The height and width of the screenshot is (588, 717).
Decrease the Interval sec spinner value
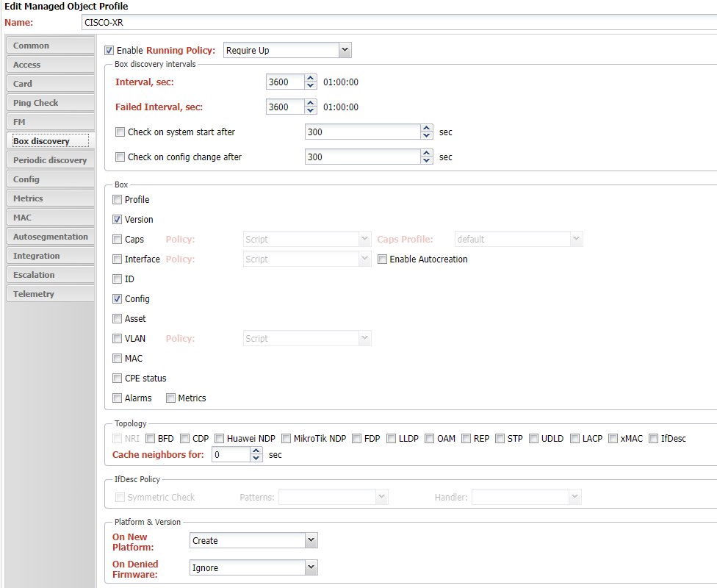311,85
